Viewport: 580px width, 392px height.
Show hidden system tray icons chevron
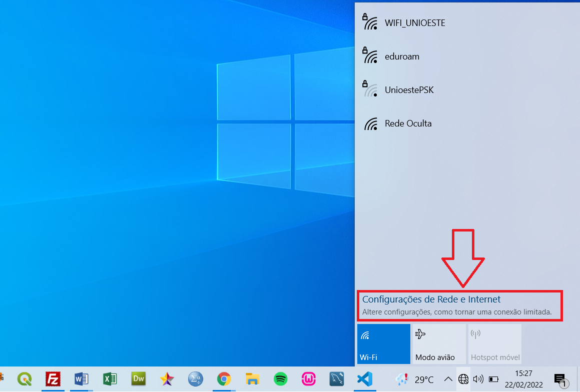[448, 379]
